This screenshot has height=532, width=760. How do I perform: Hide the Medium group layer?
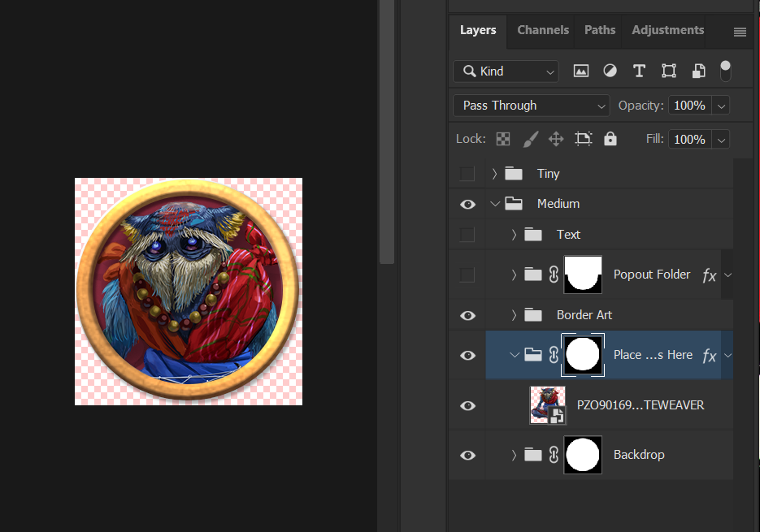(x=467, y=205)
